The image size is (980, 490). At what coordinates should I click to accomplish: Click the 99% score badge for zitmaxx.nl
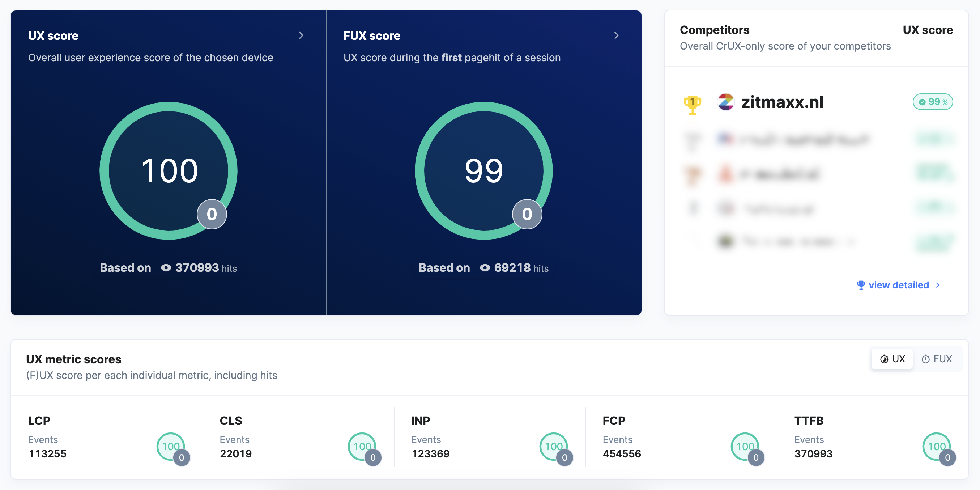[x=933, y=102]
